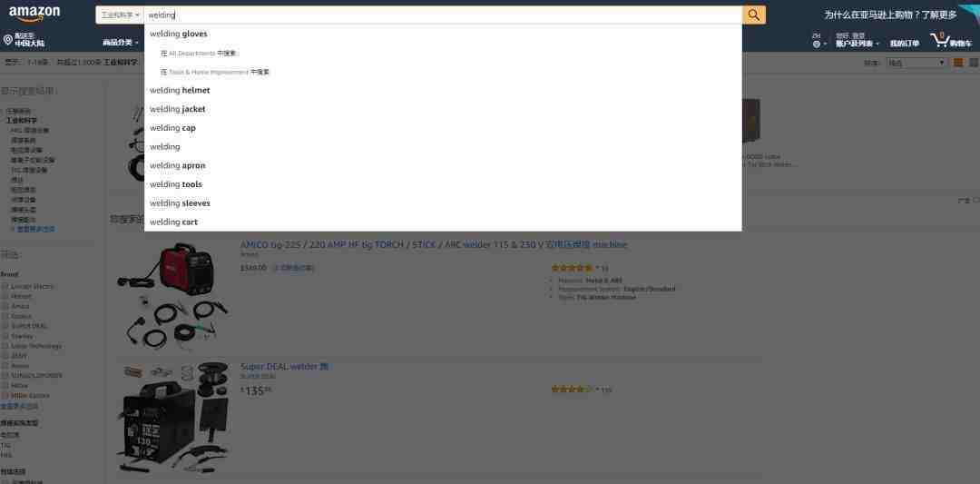Select suggestion welding sleeves
Viewport: 980px width, 484px height.
(443, 202)
